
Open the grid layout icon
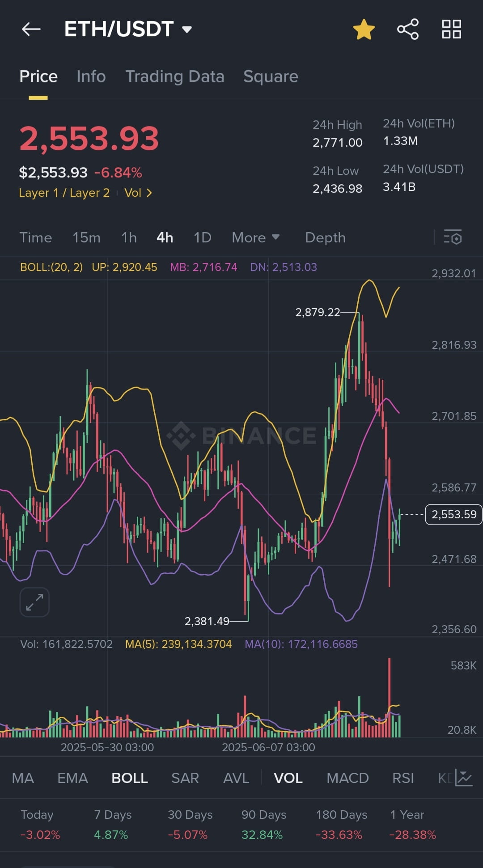coord(452,30)
